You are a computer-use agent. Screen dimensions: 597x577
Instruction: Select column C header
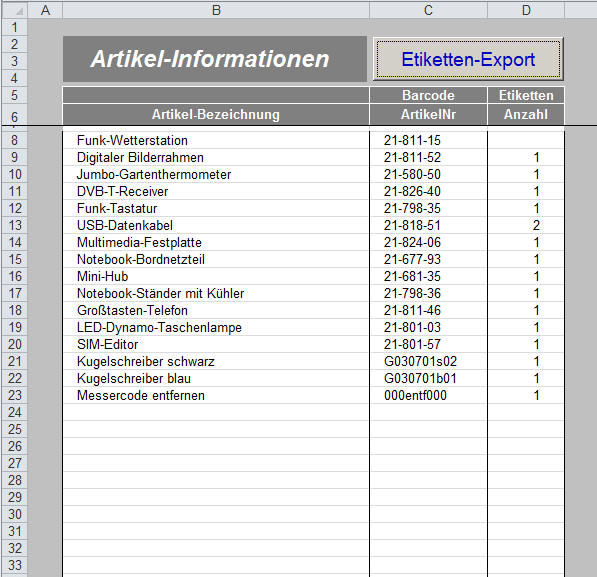(x=428, y=10)
